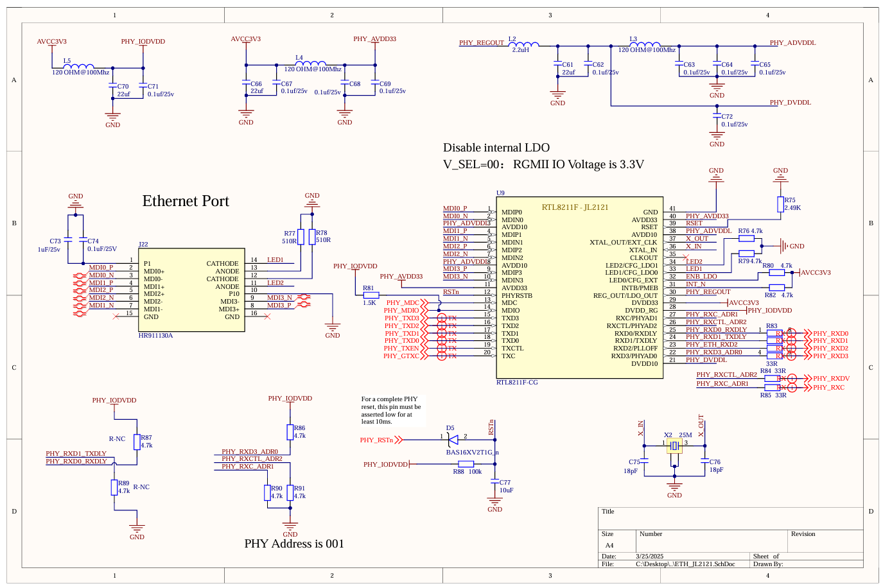Click resistor R88 100k

coord(466,463)
